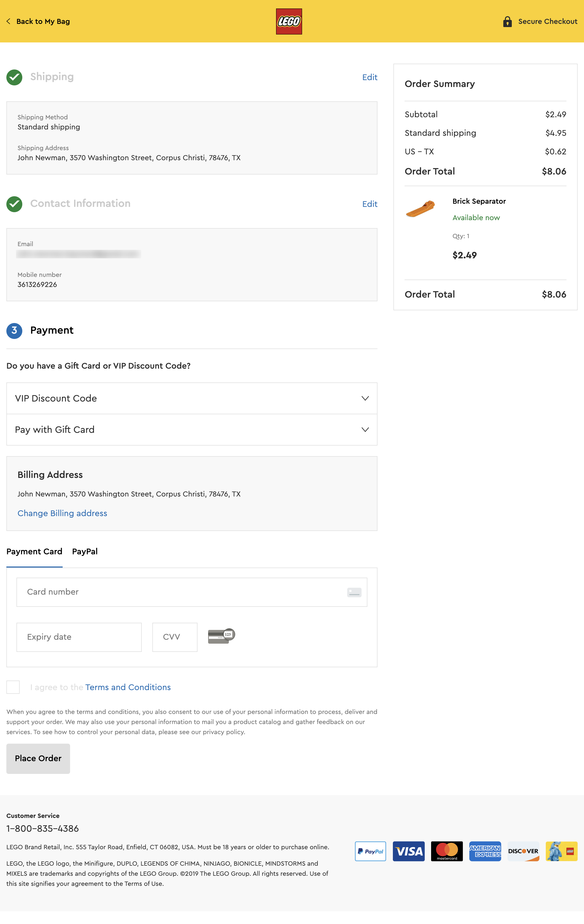Click the Mastercard icon
Viewport: 584px width, 924px height.
[446, 851]
